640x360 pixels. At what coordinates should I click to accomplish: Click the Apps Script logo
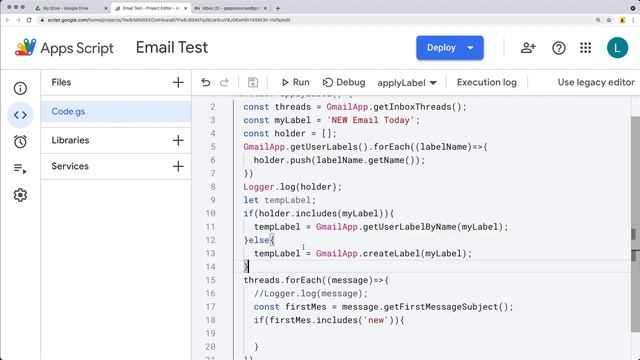click(x=25, y=48)
